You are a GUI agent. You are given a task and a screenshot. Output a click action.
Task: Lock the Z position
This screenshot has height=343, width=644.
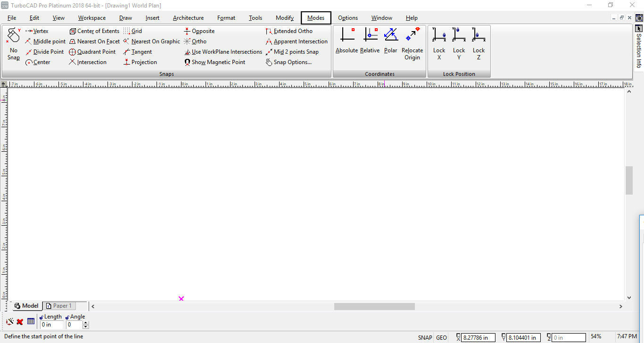tap(479, 44)
